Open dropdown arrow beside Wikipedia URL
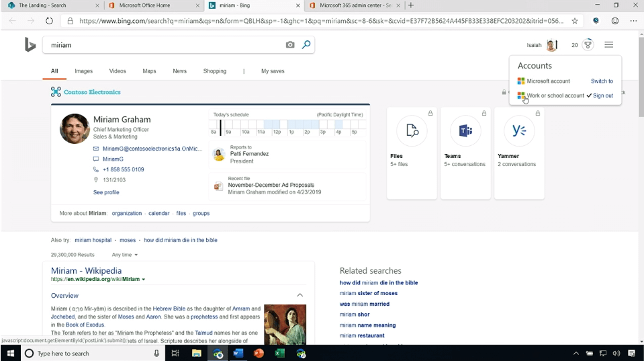 [143, 280]
